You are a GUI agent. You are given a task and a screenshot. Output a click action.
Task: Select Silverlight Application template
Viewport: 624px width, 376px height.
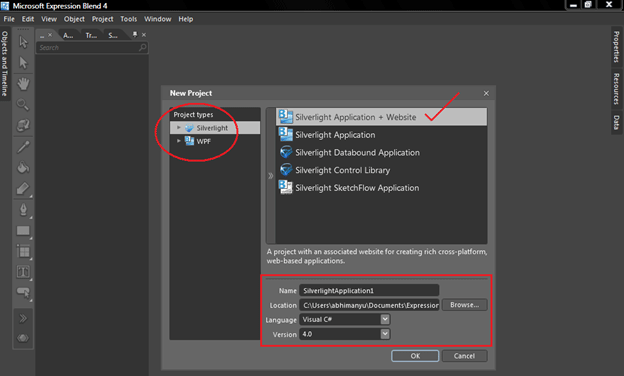click(x=381, y=135)
